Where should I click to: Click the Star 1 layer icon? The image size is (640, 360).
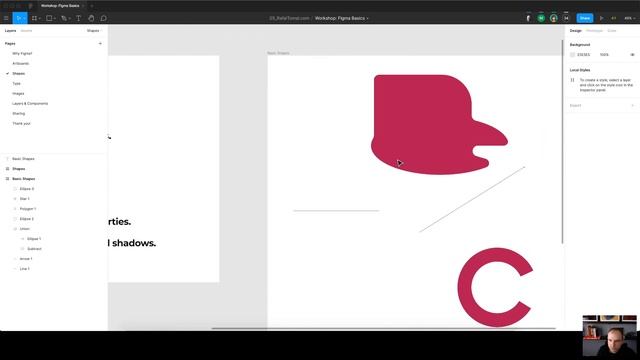click(x=15, y=199)
